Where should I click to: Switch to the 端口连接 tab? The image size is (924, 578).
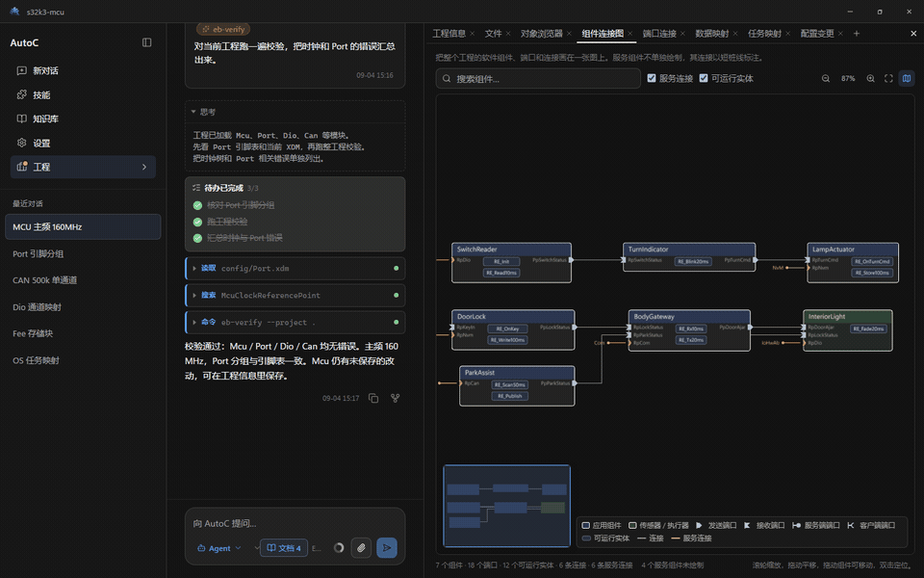(658, 34)
